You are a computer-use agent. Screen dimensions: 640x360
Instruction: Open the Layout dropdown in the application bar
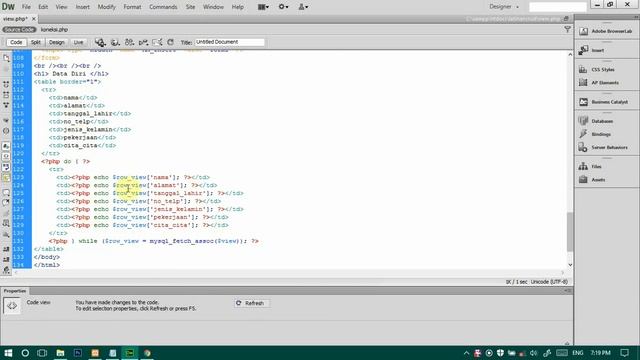[263, 7]
